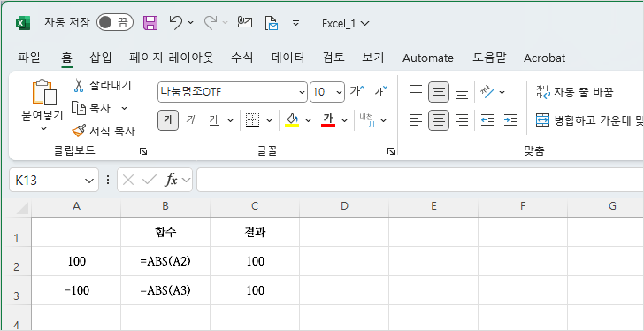Toggle underline (밑줄 가) formatting
The height and width of the screenshot is (331, 644).
(214, 120)
